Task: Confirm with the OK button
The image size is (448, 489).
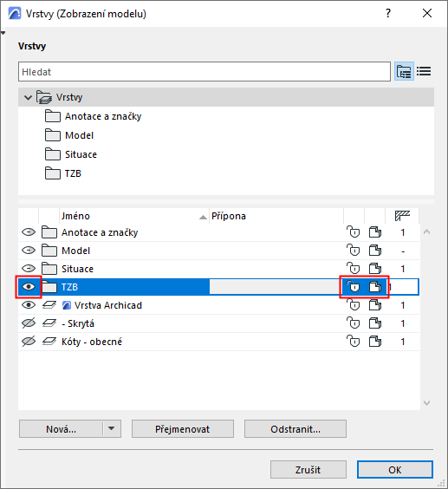Action: [395, 469]
